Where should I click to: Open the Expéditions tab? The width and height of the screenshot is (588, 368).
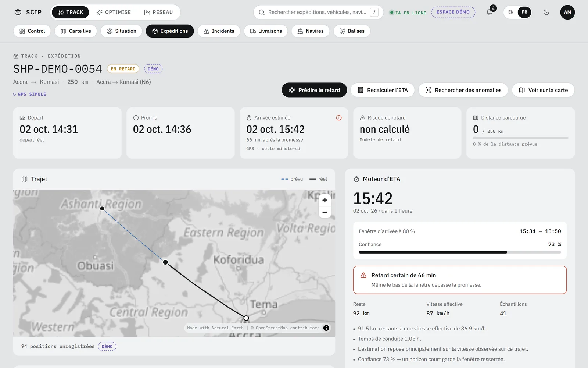(170, 31)
